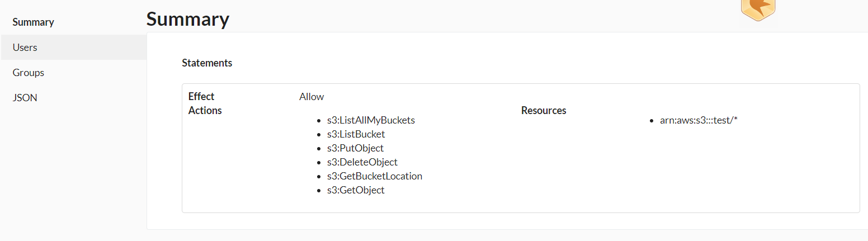Select the Statements section label

(x=207, y=63)
